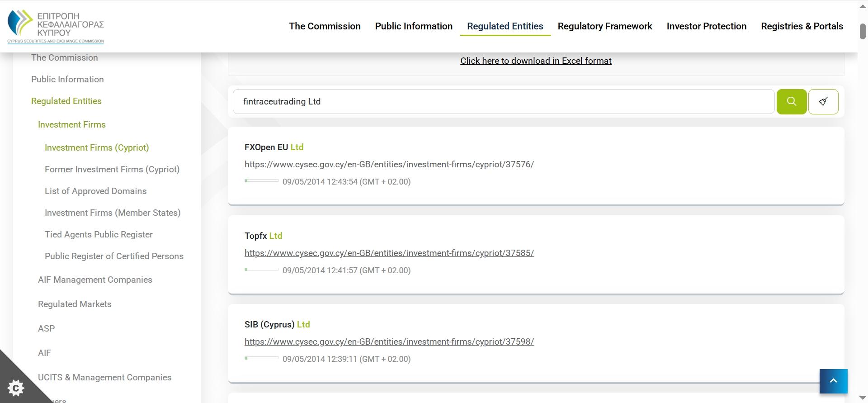Open the cypriot/37576 URL link
This screenshot has width=868, height=403.
click(x=389, y=164)
